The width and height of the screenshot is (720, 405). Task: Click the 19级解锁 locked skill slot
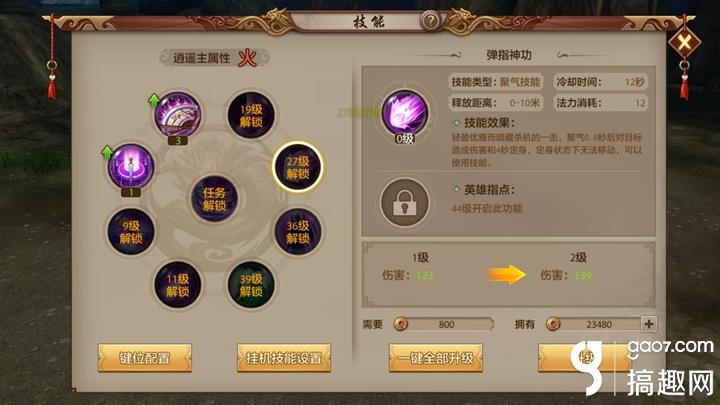point(251,115)
